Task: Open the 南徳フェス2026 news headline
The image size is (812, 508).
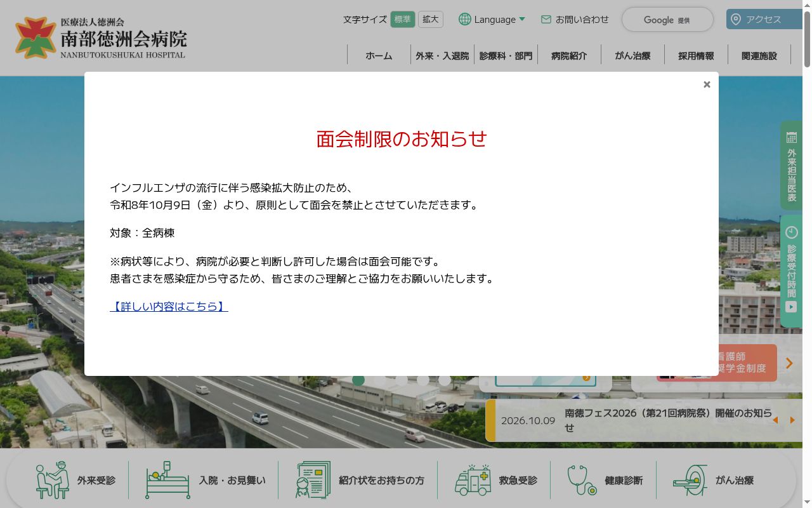Action: 668,420
